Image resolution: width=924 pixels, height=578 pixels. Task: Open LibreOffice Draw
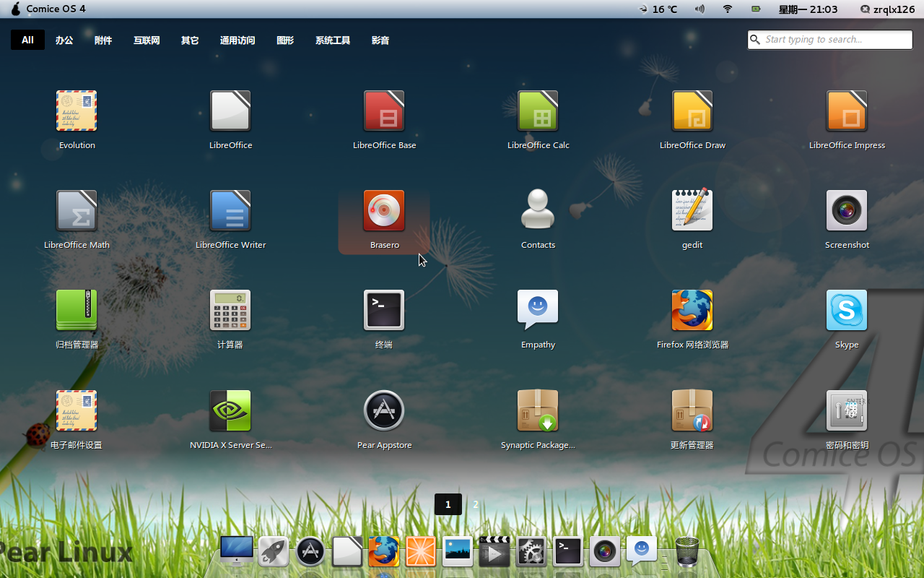692,111
